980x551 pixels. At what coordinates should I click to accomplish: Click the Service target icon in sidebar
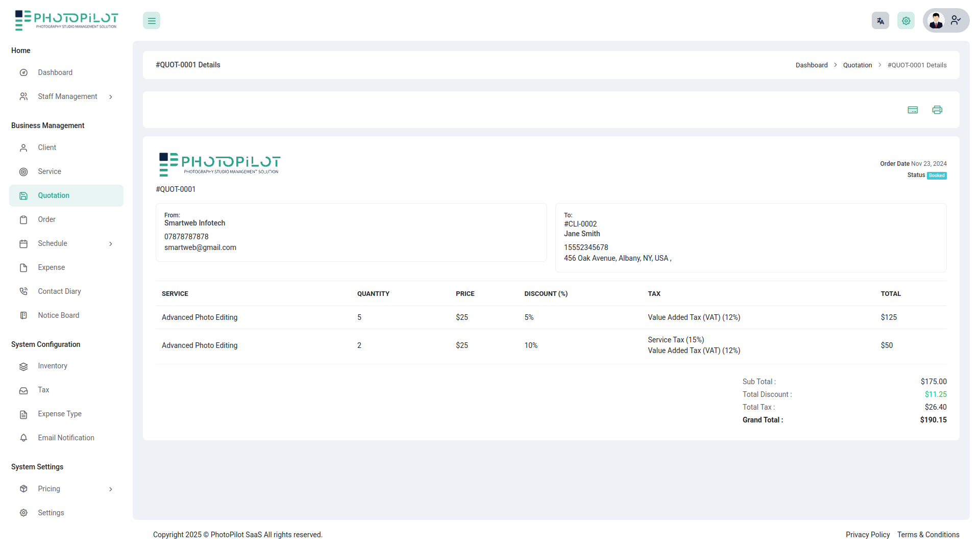pos(23,172)
